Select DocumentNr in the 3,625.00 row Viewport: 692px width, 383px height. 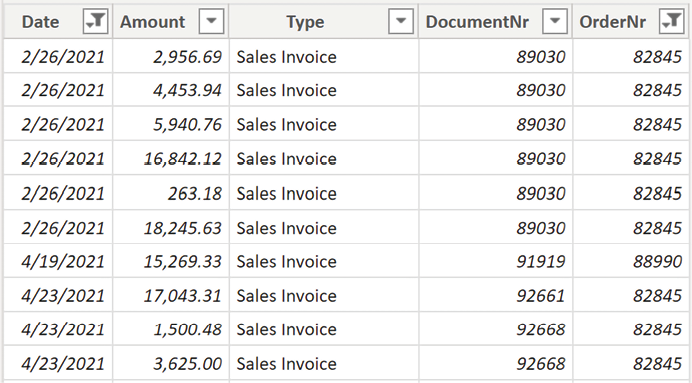point(496,364)
